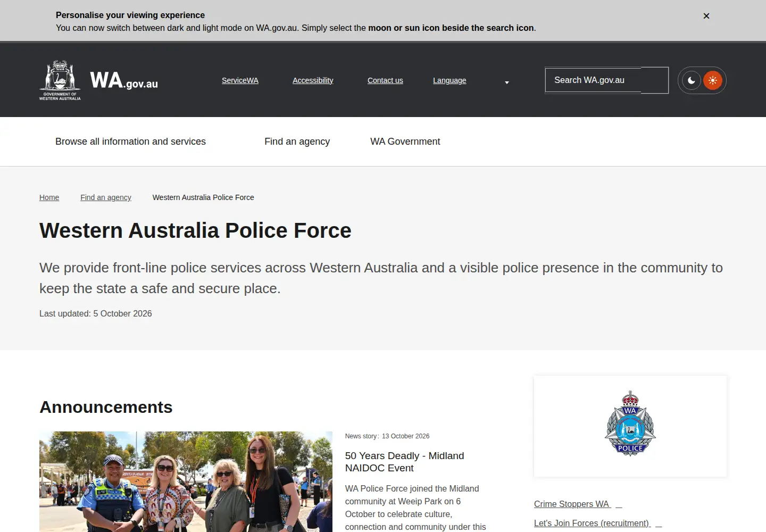766x532 pixels.
Task: Click the Government of Western Australia crest
Action: [x=60, y=80]
